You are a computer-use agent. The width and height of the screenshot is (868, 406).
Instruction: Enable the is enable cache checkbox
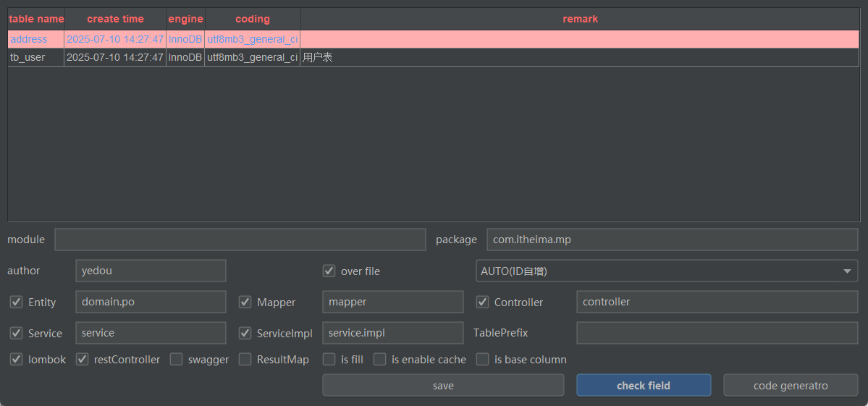tap(380, 360)
